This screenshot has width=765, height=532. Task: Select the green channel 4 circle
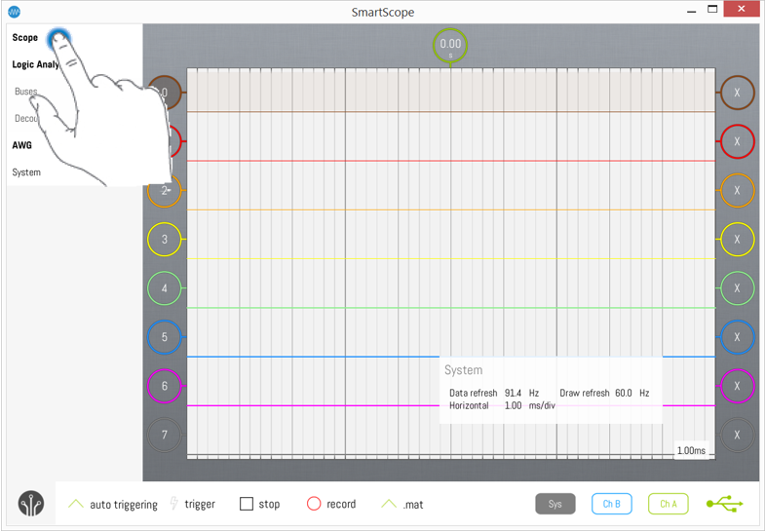165,288
